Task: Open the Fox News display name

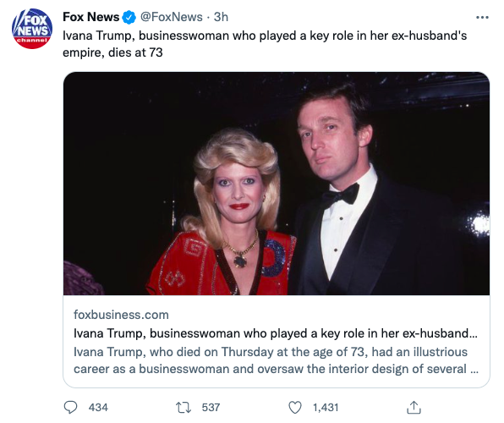Action: tap(91, 17)
